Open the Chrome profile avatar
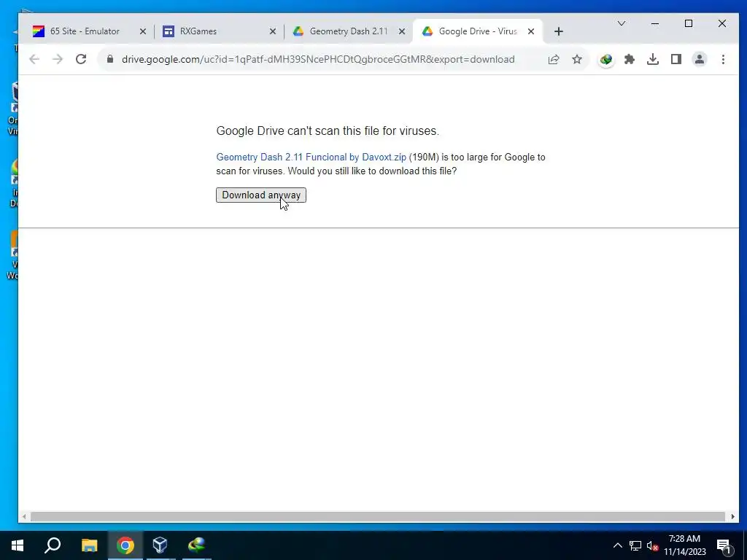Image resolution: width=747 pixels, height=560 pixels. (700, 59)
